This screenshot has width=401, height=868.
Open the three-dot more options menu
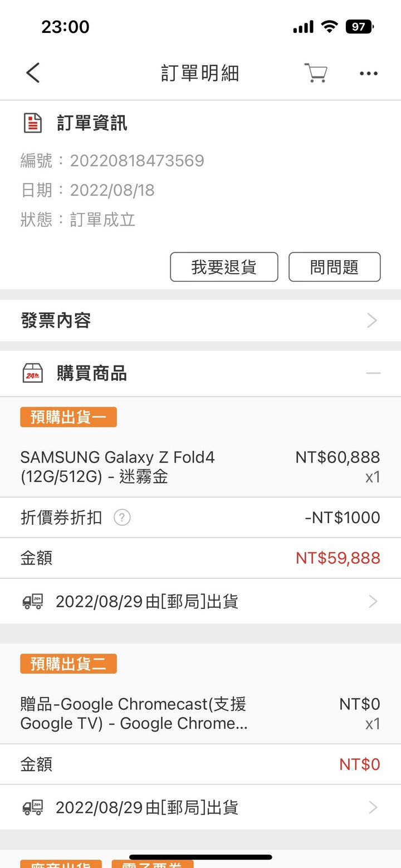tap(368, 74)
